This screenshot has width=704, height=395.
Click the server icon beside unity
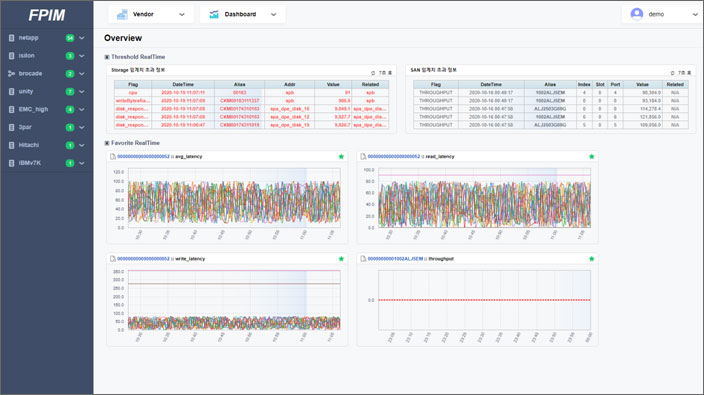point(12,92)
